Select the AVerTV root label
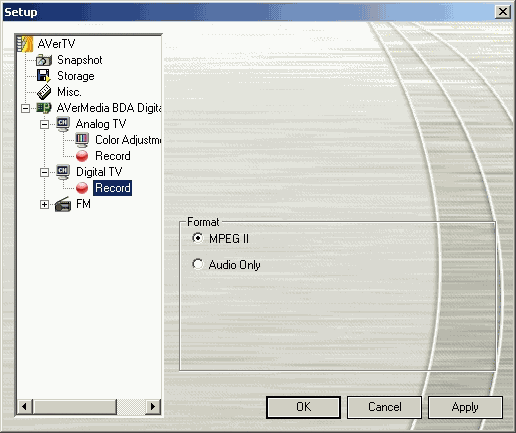 [56, 44]
